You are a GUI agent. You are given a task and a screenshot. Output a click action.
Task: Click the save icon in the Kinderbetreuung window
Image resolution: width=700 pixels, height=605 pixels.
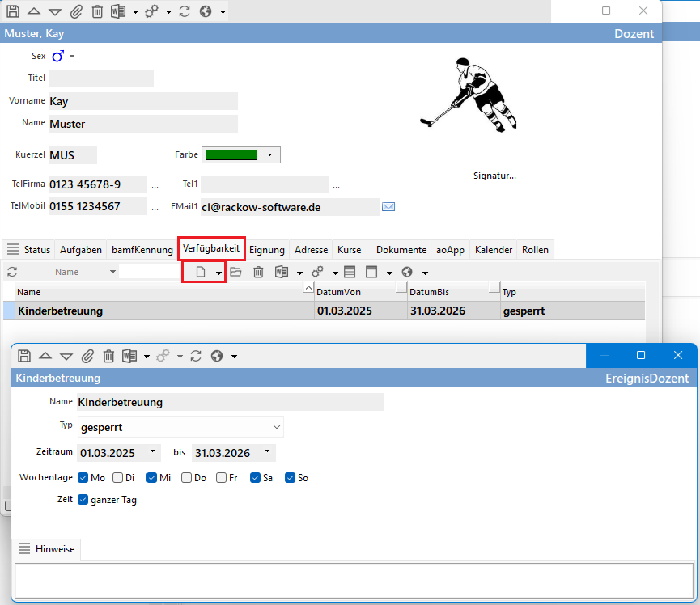tap(23, 356)
